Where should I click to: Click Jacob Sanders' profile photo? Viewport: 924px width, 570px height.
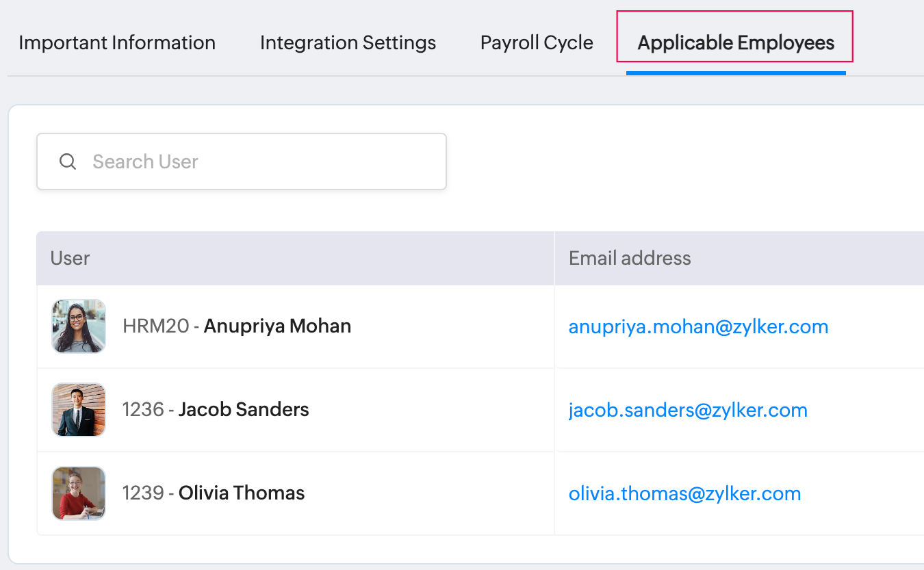79,410
